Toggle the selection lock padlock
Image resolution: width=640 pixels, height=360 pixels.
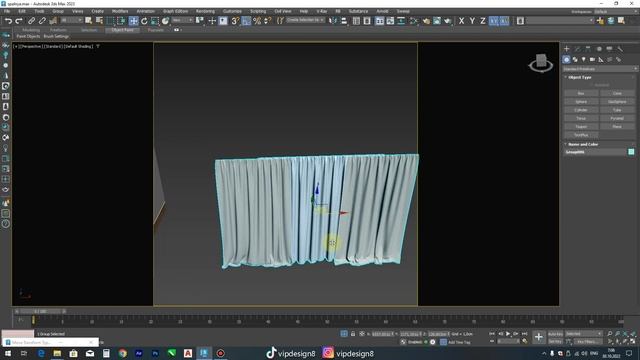pyautogui.click(x=353, y=334)
